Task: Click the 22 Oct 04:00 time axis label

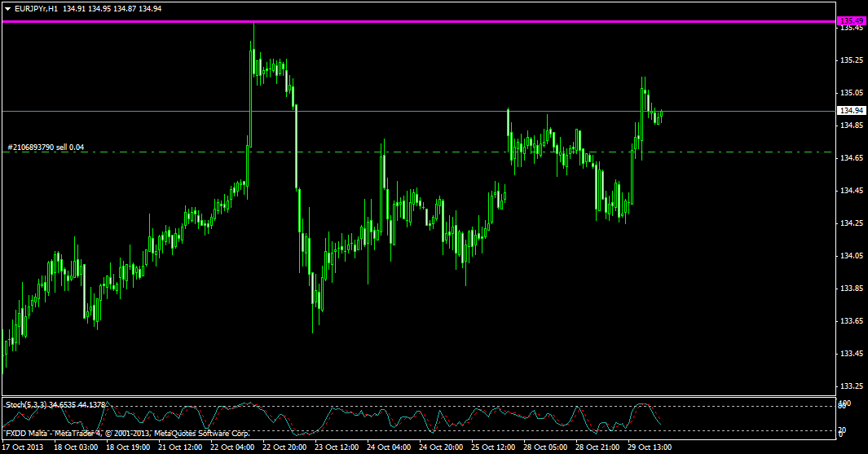Action: [234, 447]
